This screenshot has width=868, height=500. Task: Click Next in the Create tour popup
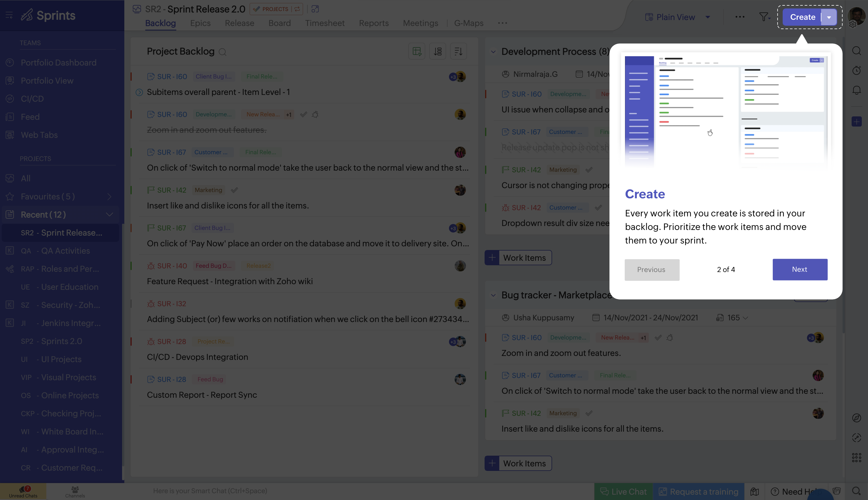point(800,269)
